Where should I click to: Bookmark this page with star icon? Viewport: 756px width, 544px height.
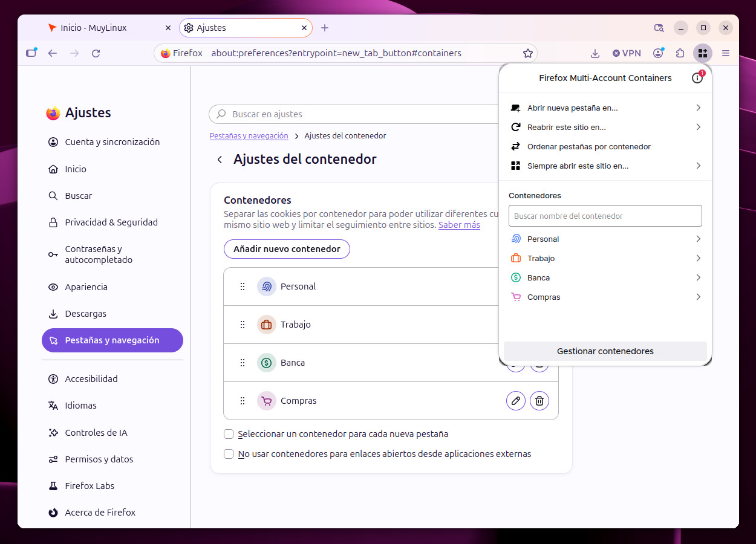528,53
